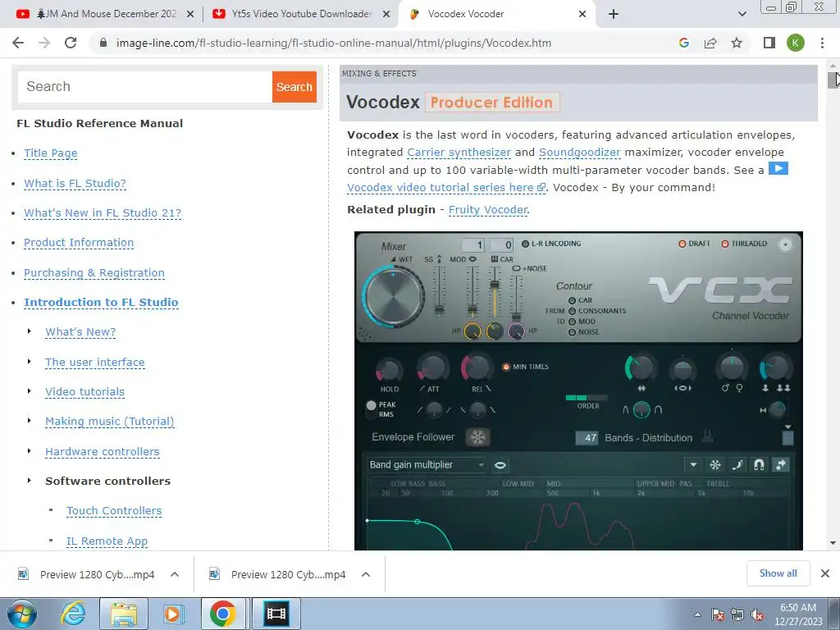Reload the Vocodex manual page
This screenshot has width=840, height=630.
[x=71, y=43]
